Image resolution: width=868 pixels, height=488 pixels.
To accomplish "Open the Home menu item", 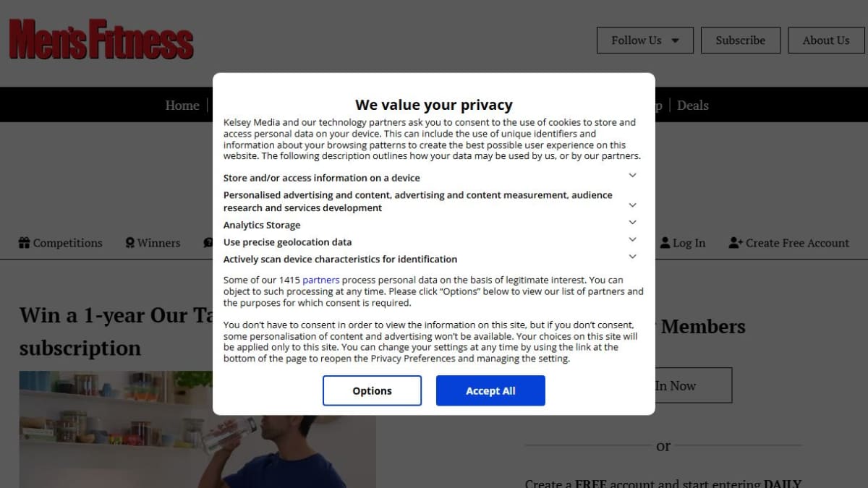I will tap(182, 106).
